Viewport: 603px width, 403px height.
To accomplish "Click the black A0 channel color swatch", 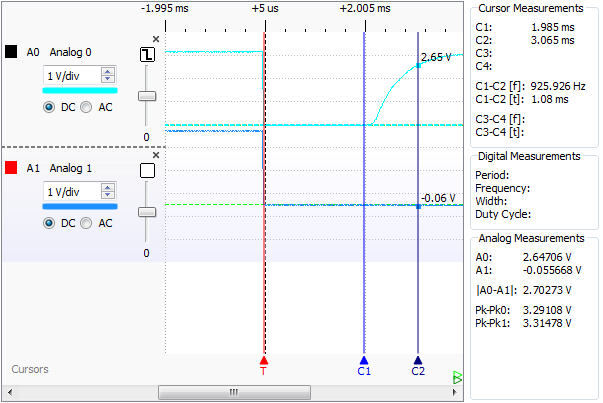I will tap(11, 52).
